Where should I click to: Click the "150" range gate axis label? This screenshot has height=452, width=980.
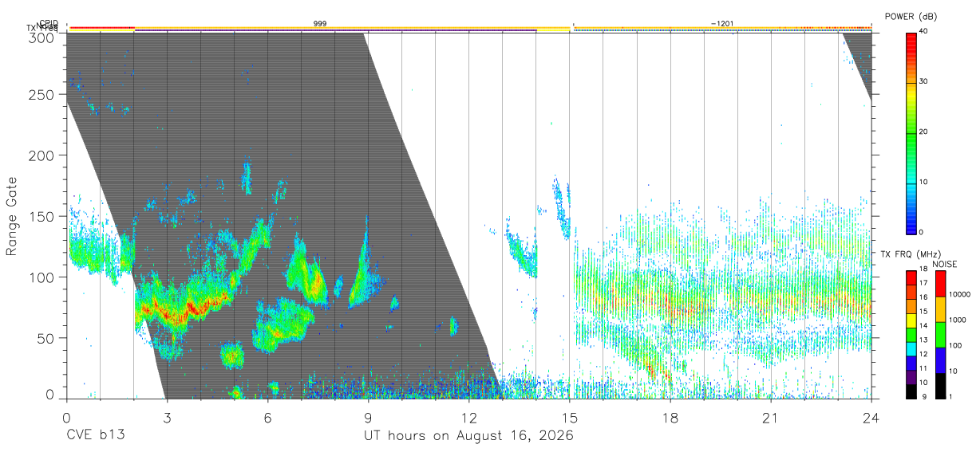coord(43,216)
